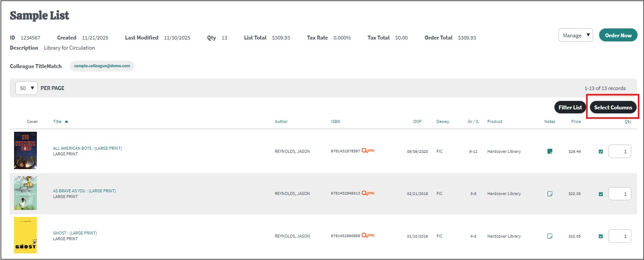Click OPAC icon next to ISBN 9781432849313
Screen dimensions: 644x260
pyautogui.click(x=368, y=193)
